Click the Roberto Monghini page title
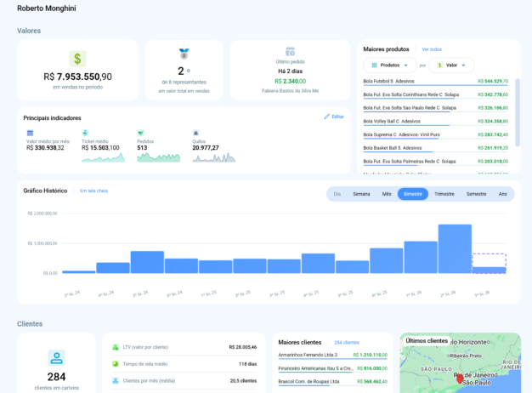 point(47,9)
